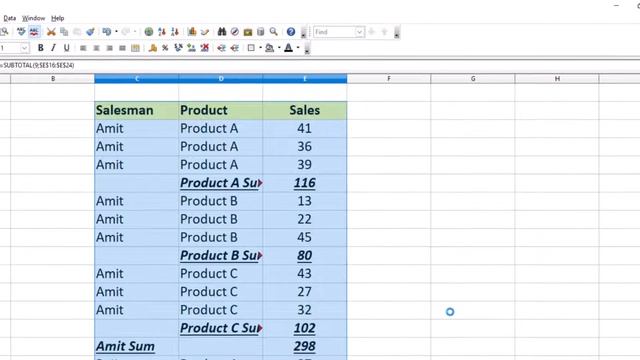Click the Merge Cells icon

click(135, 48)
